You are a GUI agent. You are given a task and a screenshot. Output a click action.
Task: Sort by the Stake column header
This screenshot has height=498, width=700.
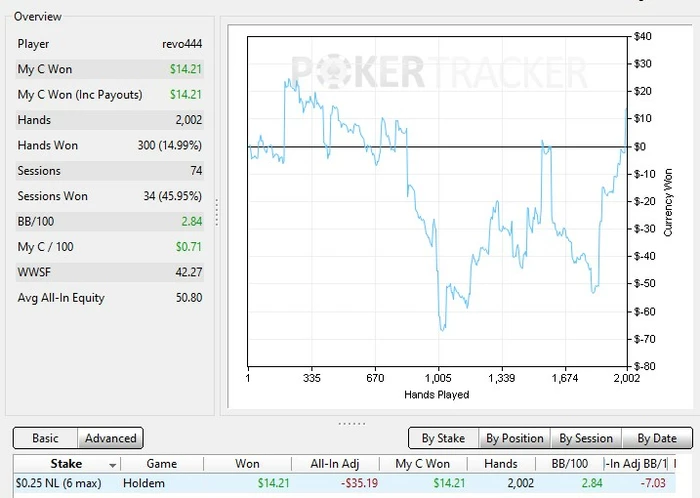coord(66,464)
